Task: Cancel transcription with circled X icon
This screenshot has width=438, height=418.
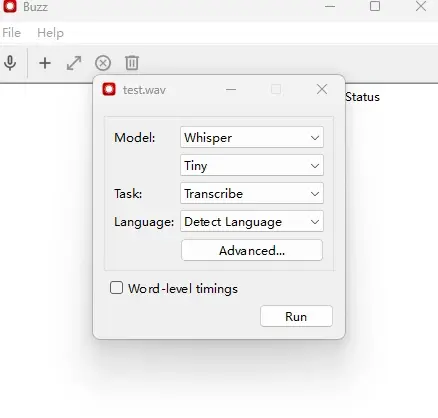Action: [x=103, y=63]
